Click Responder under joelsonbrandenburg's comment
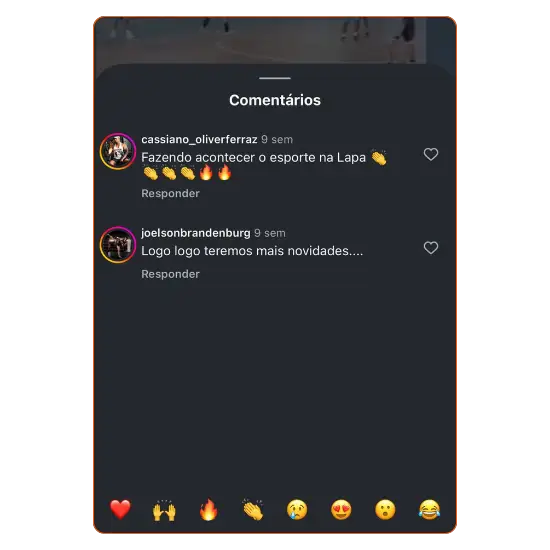The width and height of the screenshot is (550, 550). pyautogui.click(x=170, y=274)
